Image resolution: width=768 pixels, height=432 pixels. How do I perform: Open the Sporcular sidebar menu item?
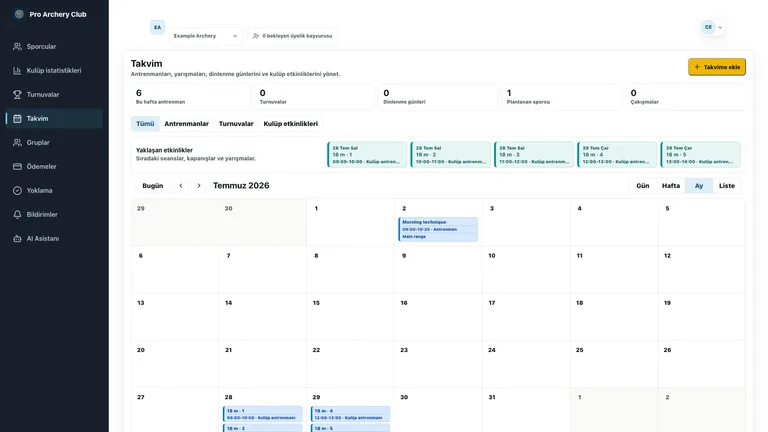click(x=54, y=47)
